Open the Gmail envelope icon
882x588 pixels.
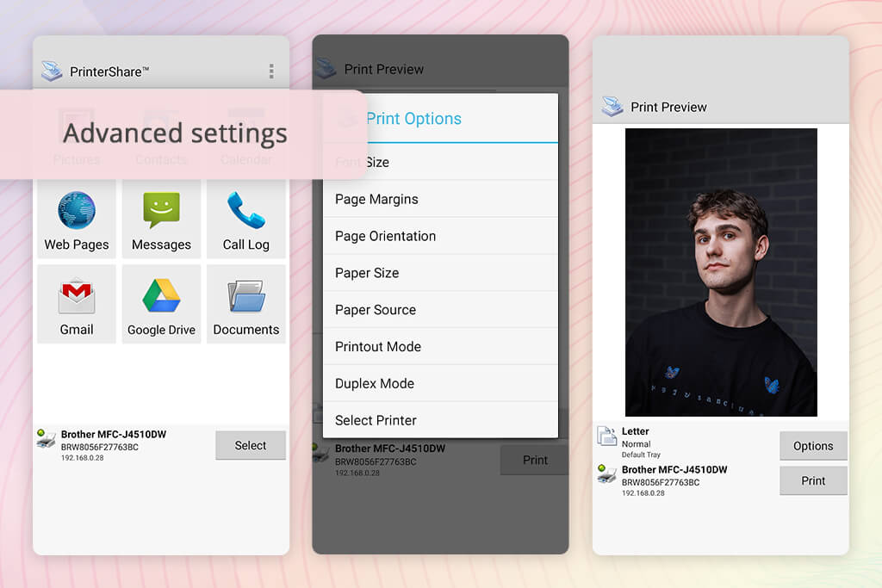pos(77,295)
